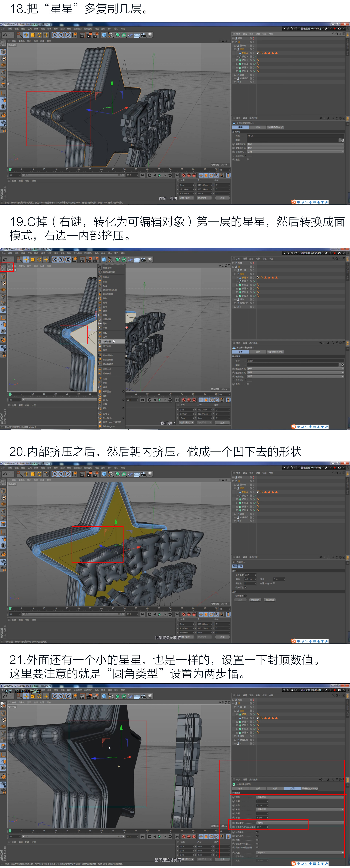
Task: Click red stop-recording button beside 00:37:14 timer
Action: [334, 690]
